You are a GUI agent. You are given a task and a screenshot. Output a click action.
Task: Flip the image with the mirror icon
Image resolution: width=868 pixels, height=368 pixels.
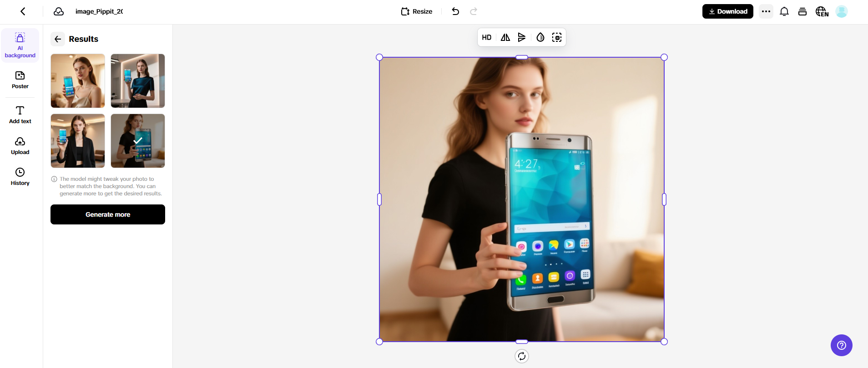point(505,37)
